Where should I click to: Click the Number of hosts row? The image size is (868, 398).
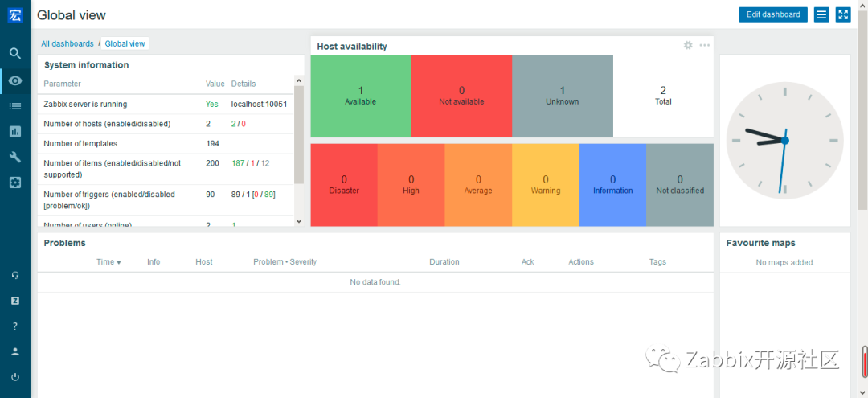[x=166, y=124]
